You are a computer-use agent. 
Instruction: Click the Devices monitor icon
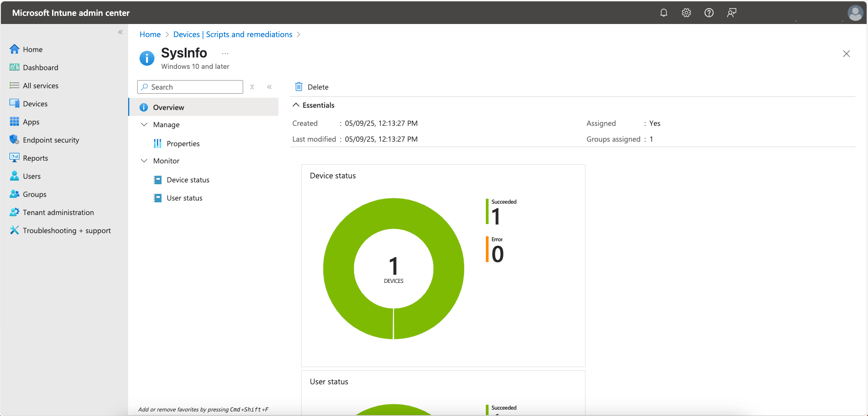[14, 103]
